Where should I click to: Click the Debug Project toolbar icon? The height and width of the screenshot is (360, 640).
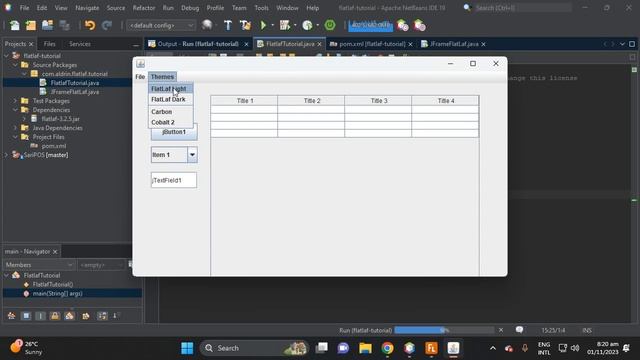284,26
